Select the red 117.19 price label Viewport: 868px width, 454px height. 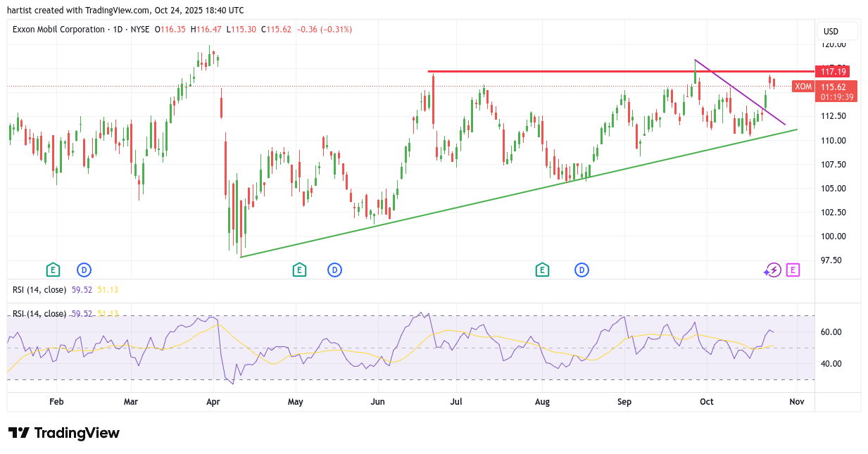click(833, 71)
